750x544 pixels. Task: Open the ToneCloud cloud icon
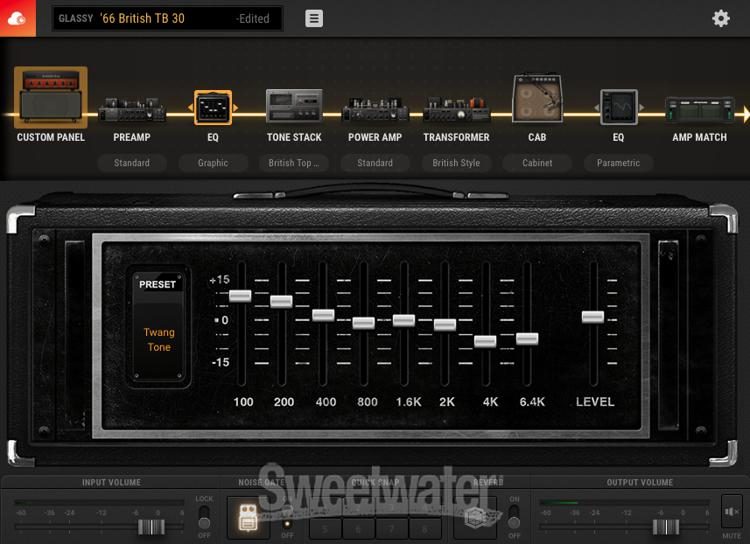coord(17,18)
